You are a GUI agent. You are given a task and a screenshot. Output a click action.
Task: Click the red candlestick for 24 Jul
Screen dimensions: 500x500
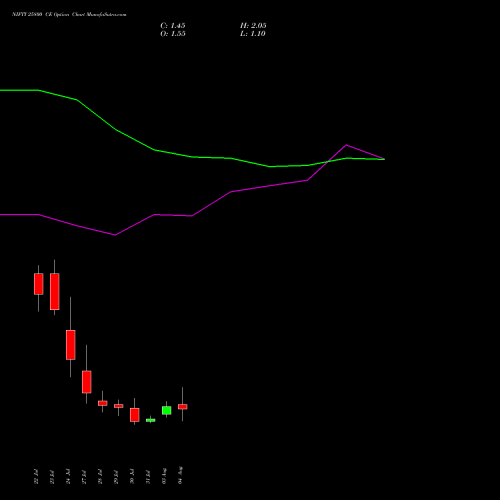click(71, 345)
